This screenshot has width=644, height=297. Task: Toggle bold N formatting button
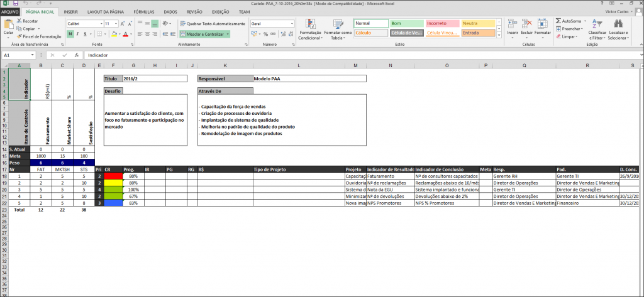tap(70, 34)
